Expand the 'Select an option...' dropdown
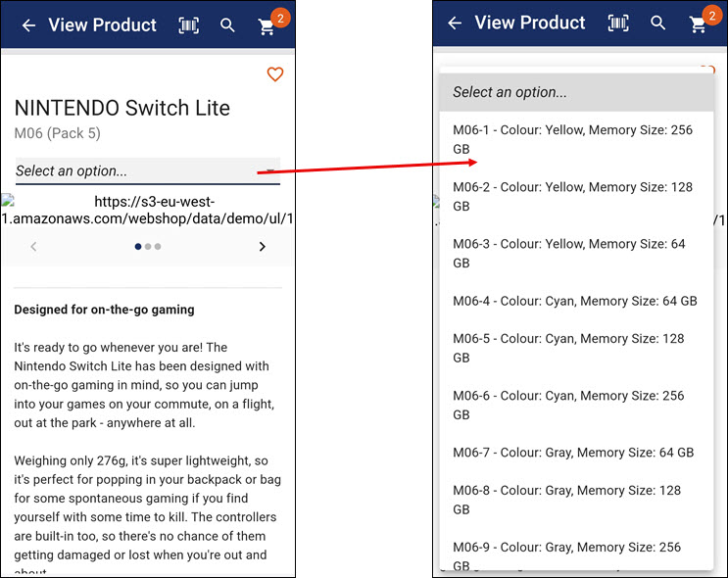The image size is (728, 578). [x=147, y=170]
